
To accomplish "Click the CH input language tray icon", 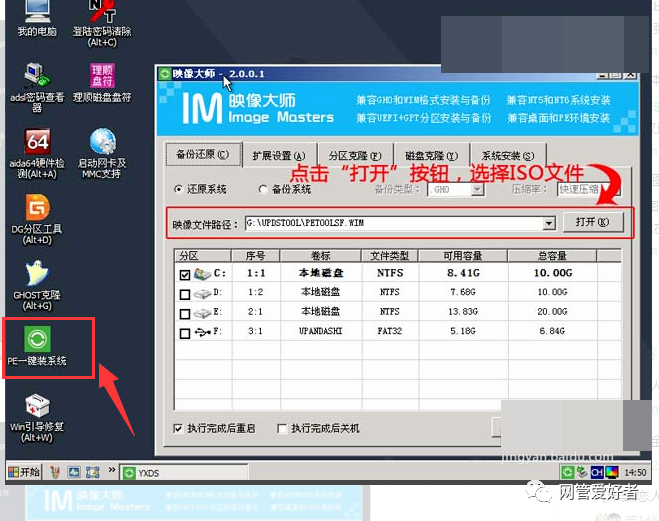I will 596,472.
